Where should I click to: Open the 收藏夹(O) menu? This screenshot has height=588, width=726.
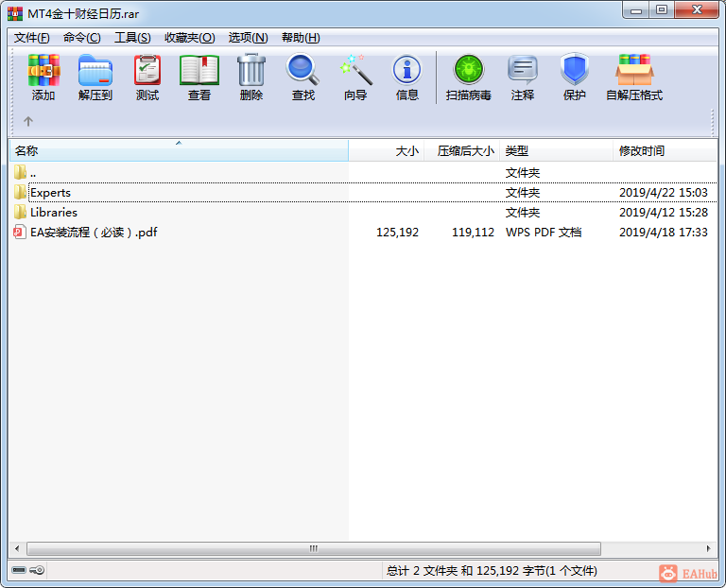pos(190,38)
